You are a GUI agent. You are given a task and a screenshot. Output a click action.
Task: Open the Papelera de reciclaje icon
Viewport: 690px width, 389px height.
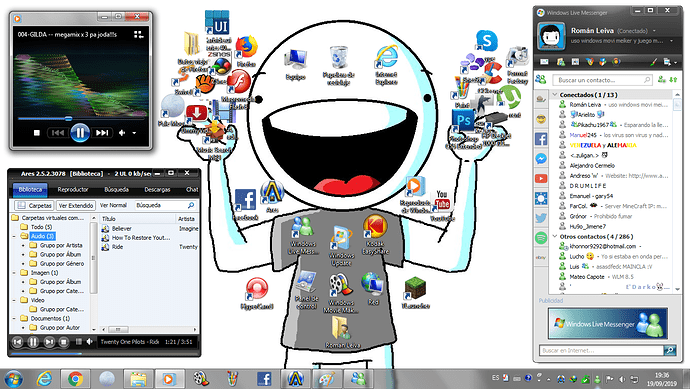click(x=338, y=57)
